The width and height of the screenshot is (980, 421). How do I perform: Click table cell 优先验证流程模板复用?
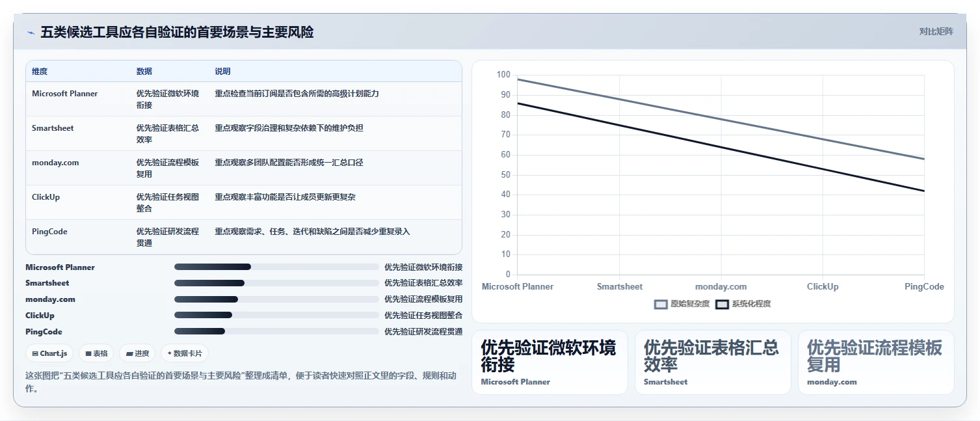(168, 168)
